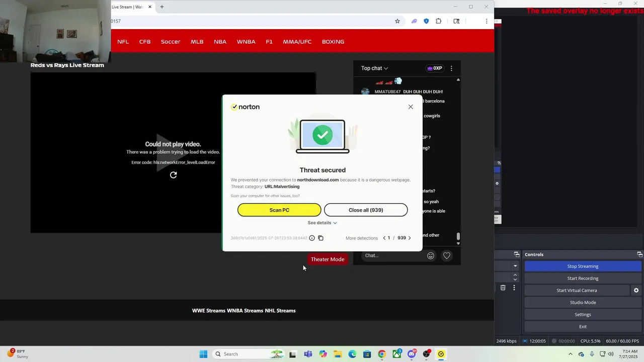Close the Live Stream browser tab
Viewport: 644px width, 362px height.
(x=149, y=7)
